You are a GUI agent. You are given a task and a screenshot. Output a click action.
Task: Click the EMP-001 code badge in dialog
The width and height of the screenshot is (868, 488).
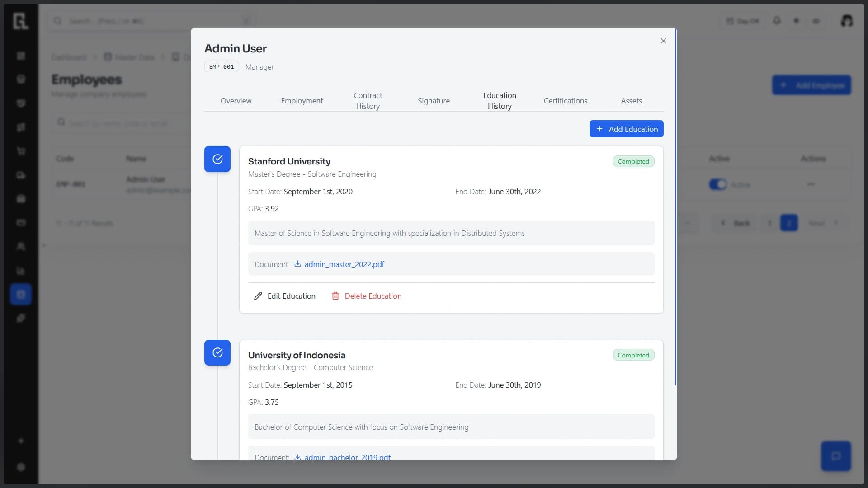[222, 67]
